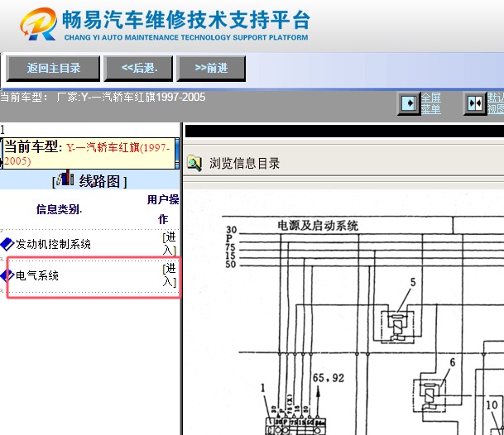Viewport: 504px width, 435px height.
Task: Click the 浏览信息目录 folder search icon
Action: 194,163
